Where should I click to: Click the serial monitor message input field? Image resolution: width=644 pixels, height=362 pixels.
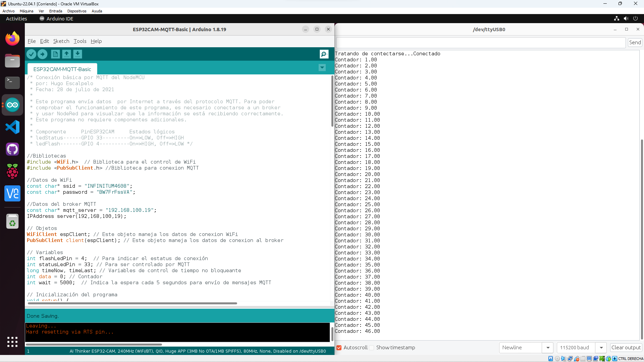pyautogui.click(x=481, y=43)
